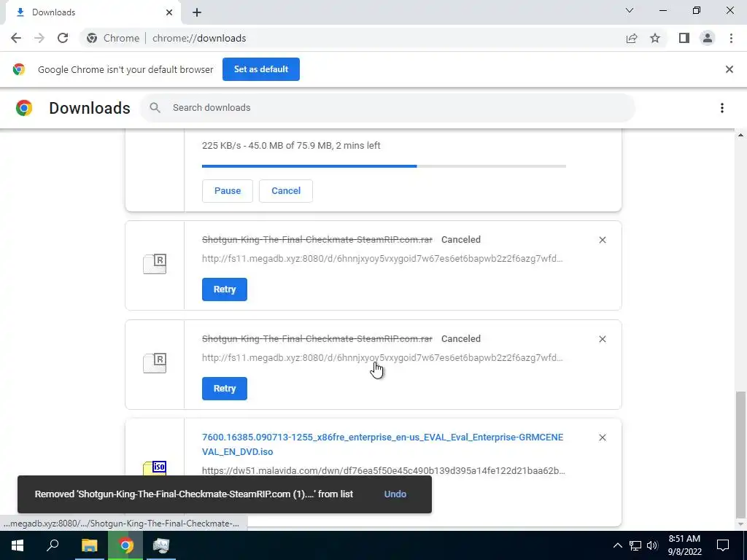
Task: Open a new tab with plus button
Action: point(197,12)
